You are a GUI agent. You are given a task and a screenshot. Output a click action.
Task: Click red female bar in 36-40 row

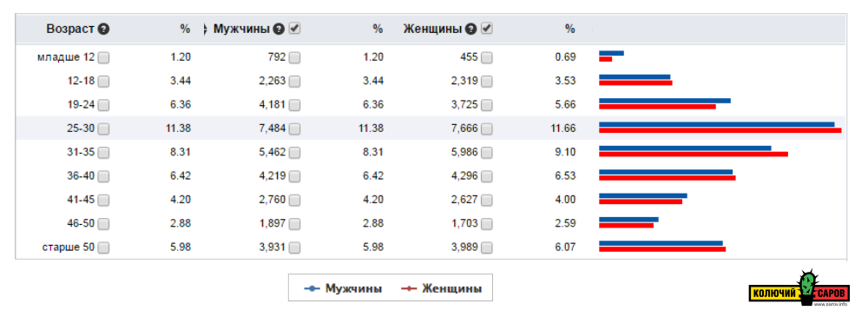tap(667, 178)
